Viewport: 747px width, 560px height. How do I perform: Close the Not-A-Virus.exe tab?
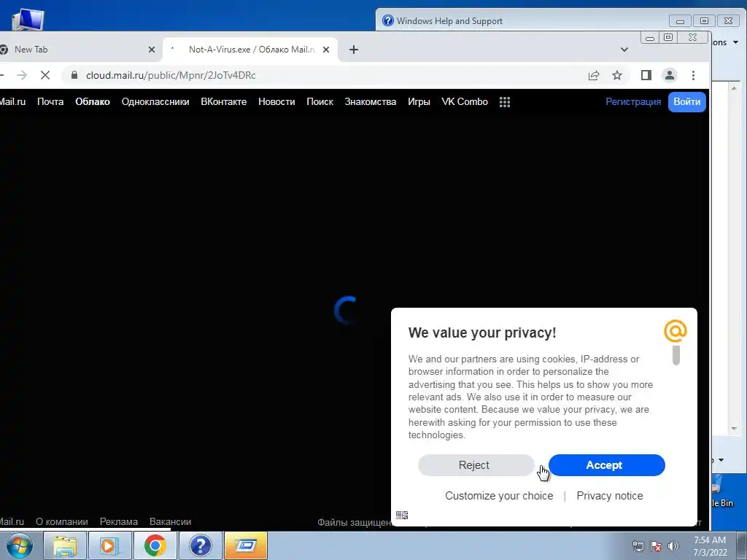pyautogui.click(x=326, y=50)
